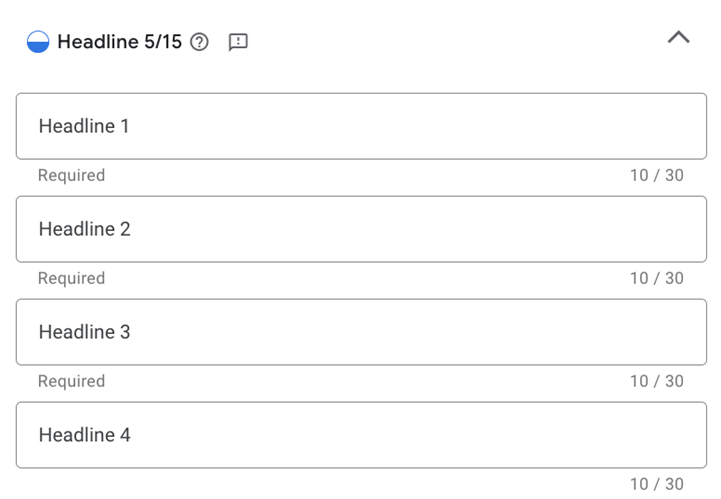Click the Required label under Headline 1
721x499 pixels.
point(71,175)
